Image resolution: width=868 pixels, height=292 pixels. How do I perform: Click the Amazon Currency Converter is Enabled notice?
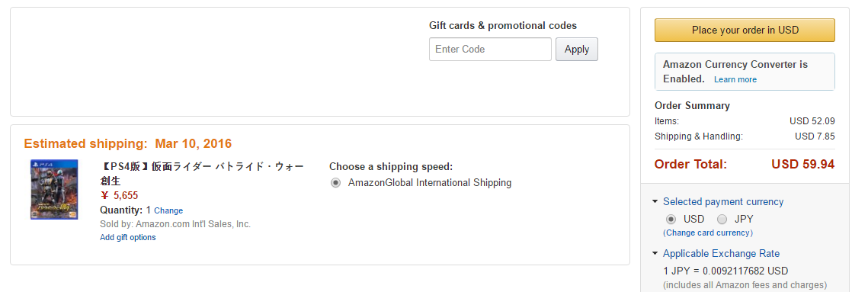[745, 72]
